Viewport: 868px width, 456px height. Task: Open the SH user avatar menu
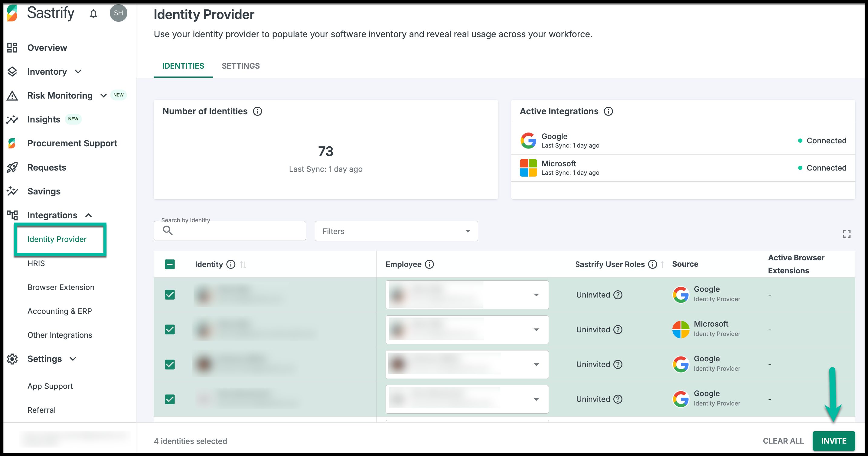pos(118,13)
